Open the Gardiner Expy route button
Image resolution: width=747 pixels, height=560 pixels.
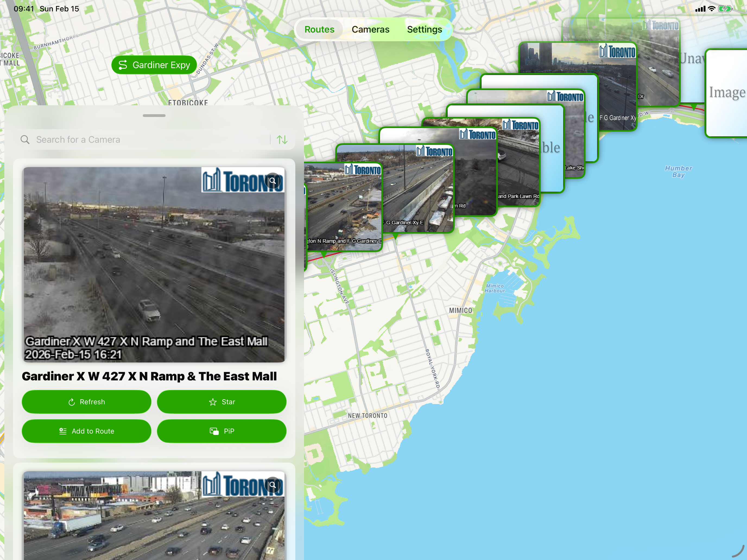click(x=154, y=65)
